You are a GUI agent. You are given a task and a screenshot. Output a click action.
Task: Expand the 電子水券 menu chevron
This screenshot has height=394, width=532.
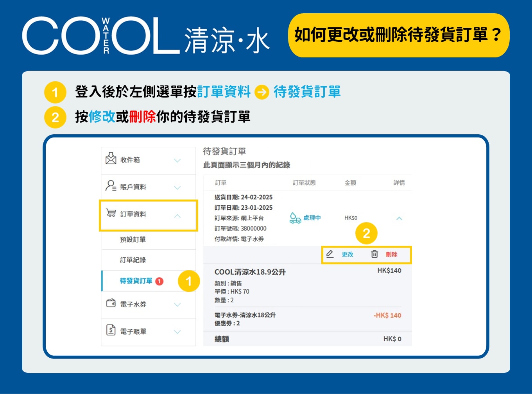pyautogui.click(x=177, y=305)
